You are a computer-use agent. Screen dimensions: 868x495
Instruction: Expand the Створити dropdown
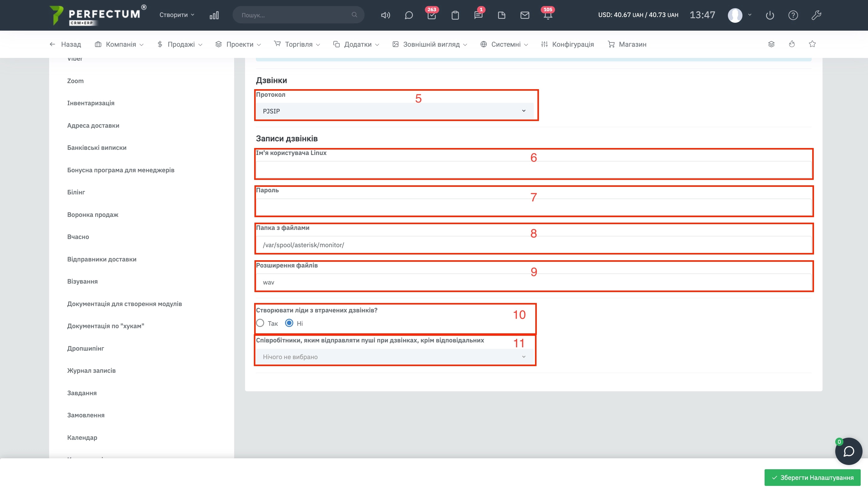click(x=177, y=15)
